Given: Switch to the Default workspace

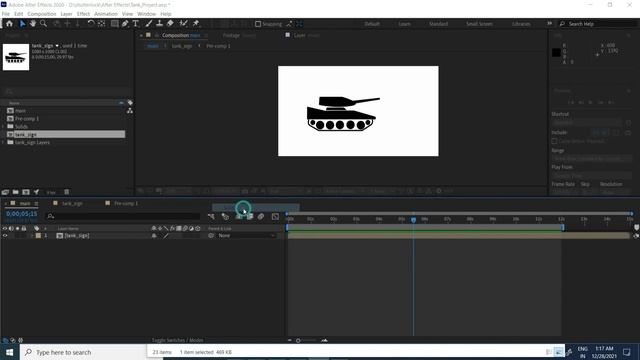Looking at the screenshot, I should (x=372, y=24).
